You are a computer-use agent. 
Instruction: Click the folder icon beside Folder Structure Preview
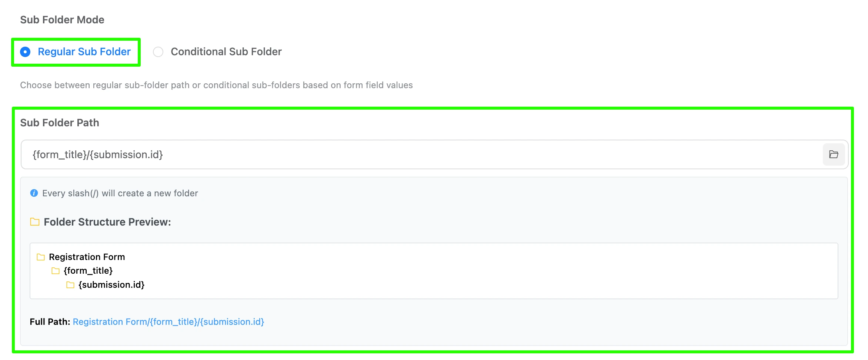(35, 222)
